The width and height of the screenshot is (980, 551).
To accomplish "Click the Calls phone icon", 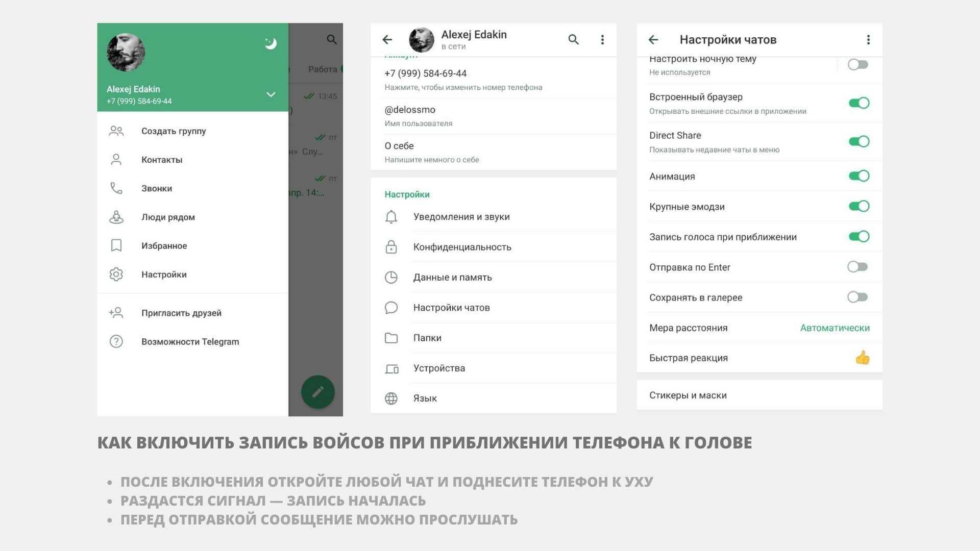I will [x=116, y=188].
